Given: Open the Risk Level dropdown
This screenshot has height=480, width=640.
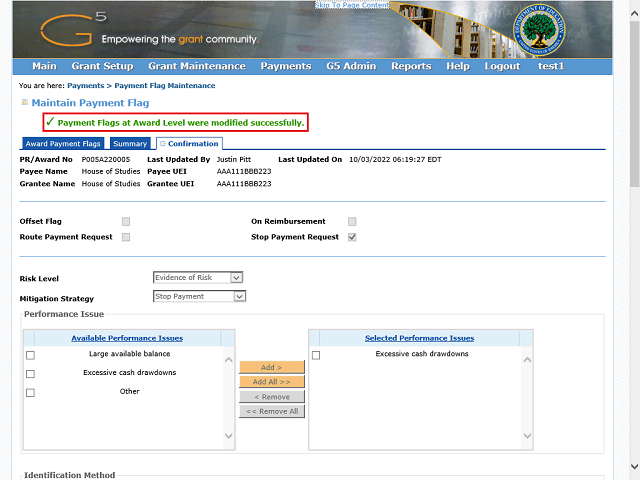Looking at the screenshot, I should tap(198, 278).
